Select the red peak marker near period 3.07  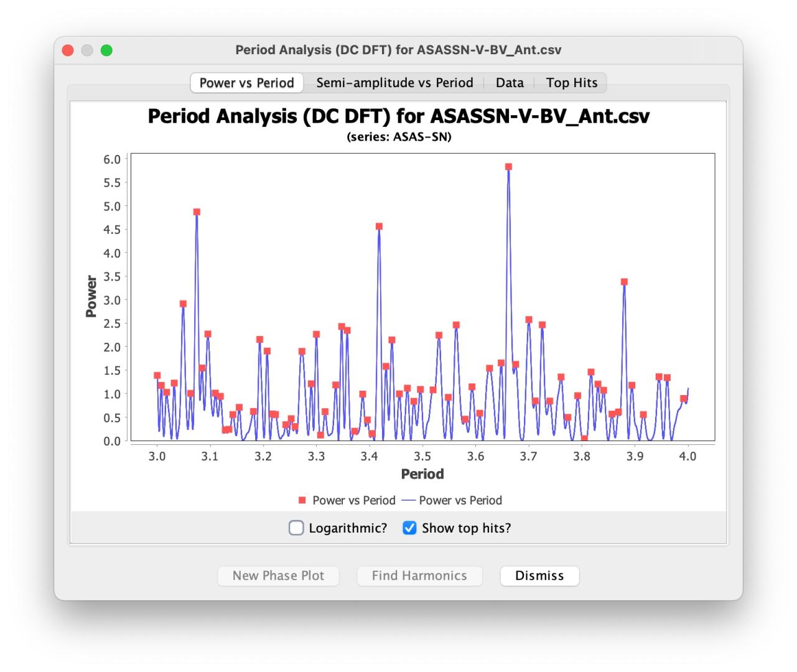point(197,212)
